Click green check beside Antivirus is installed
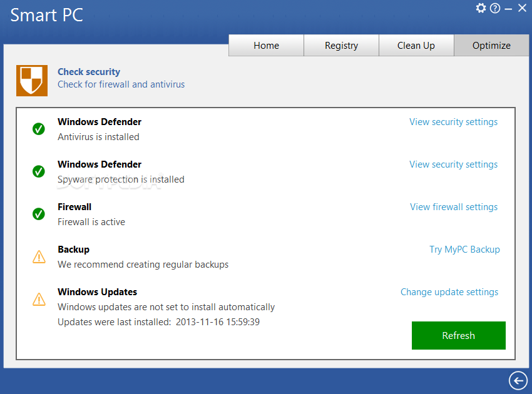The height and width of the screenshot is (394, 532). point(39,129)
